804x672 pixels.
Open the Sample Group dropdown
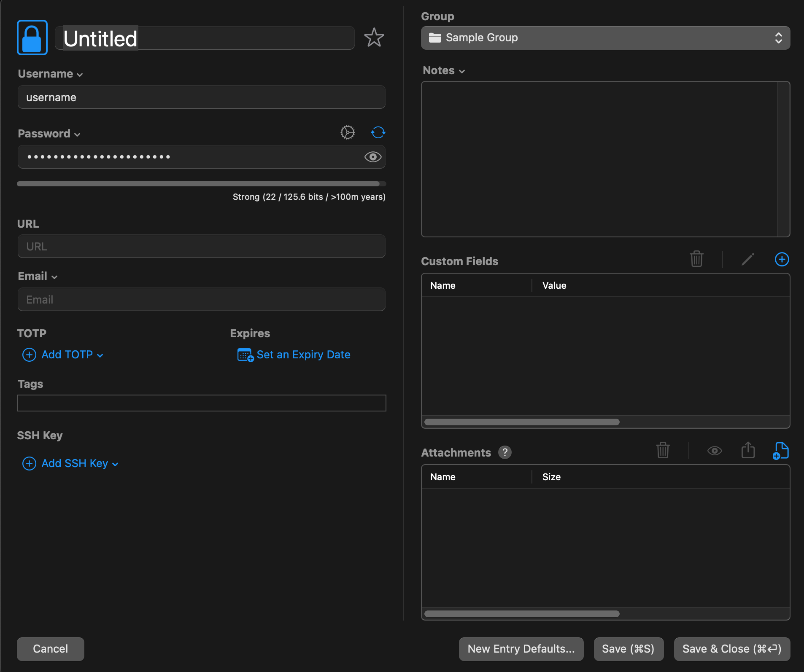[x=605, y=38]
